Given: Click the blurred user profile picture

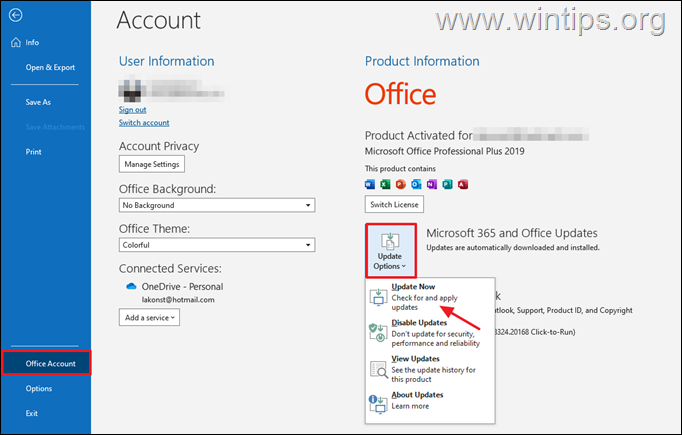Looking at the screenshot, I should (x=130, y=90).
